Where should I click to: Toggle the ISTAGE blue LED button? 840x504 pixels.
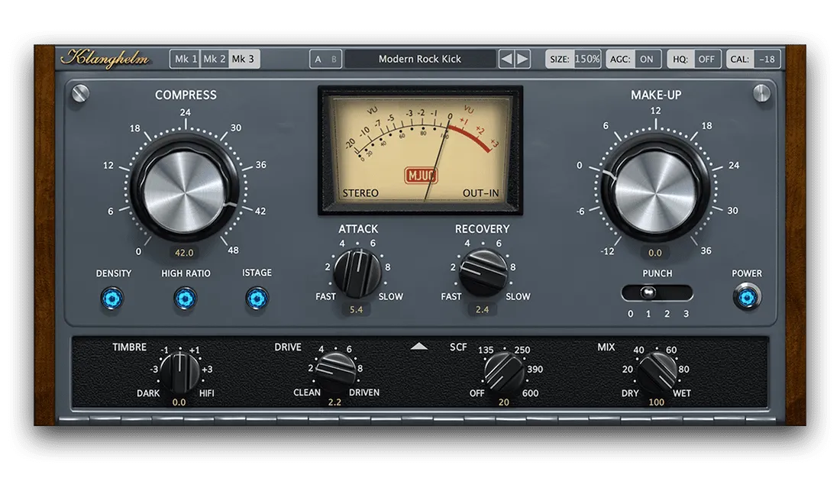257,299
